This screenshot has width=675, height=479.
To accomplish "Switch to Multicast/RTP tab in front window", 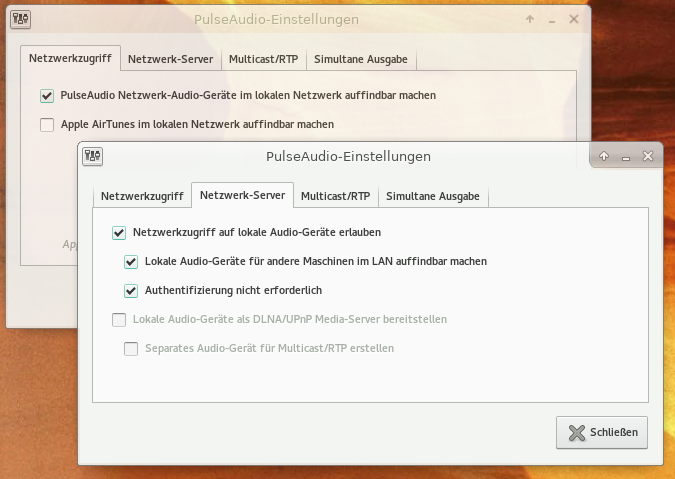I will (x=335, y=196).
